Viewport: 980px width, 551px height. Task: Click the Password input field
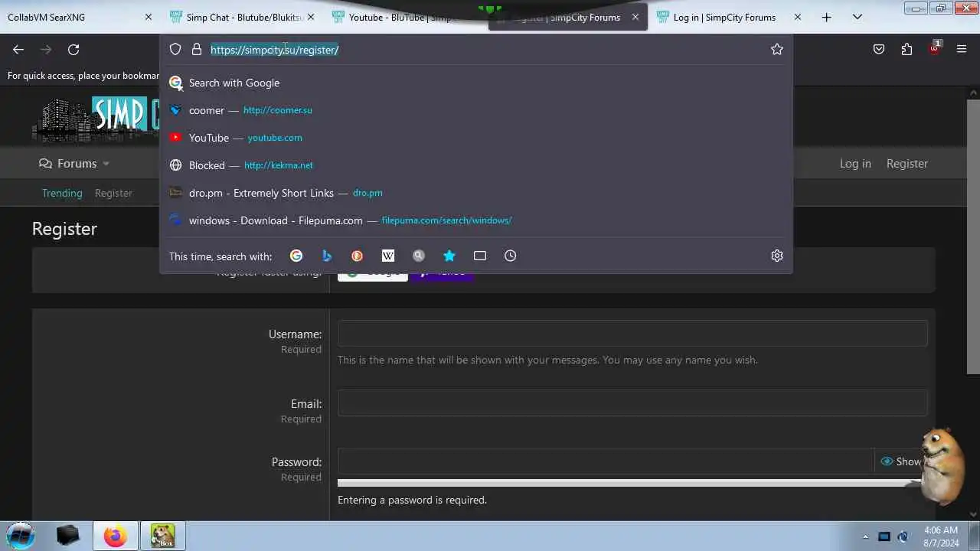[x=606, y=461]
